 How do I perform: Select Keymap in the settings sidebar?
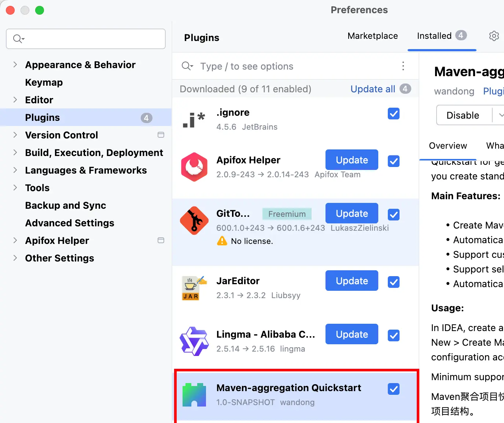pyautogui.click(x=44, y=82)
